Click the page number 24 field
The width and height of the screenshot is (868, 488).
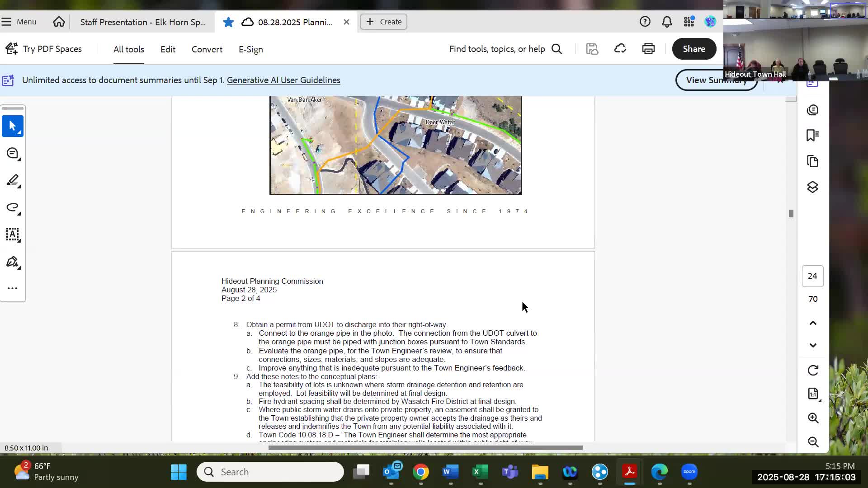[x=812, y=276]
